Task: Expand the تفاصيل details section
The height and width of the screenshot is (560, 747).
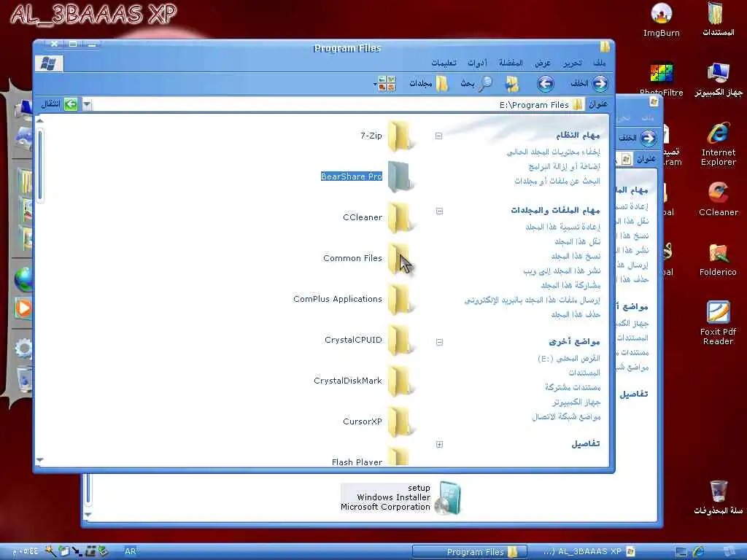Action: click(439, 444)
